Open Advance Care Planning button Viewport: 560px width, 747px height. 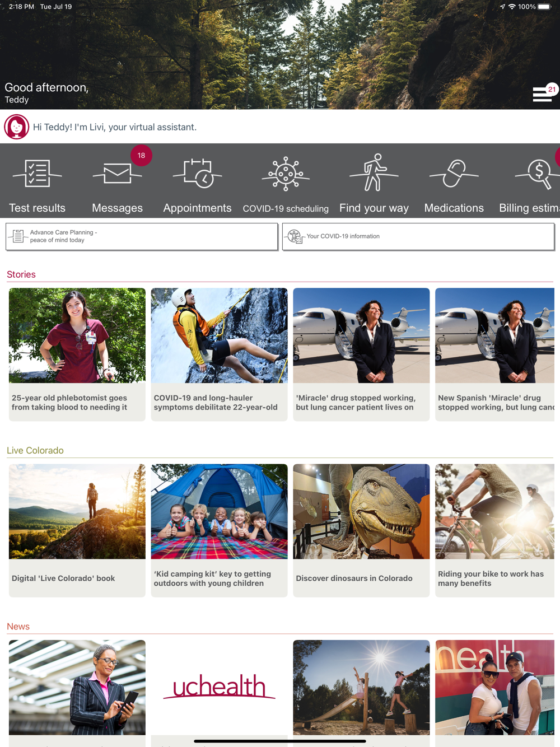tap(142, 236)
